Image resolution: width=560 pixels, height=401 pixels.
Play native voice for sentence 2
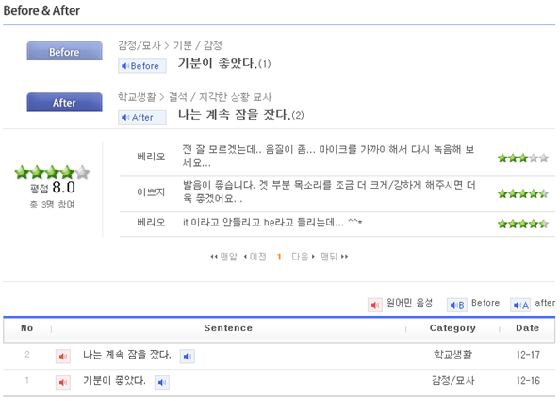tap(63, 356)
